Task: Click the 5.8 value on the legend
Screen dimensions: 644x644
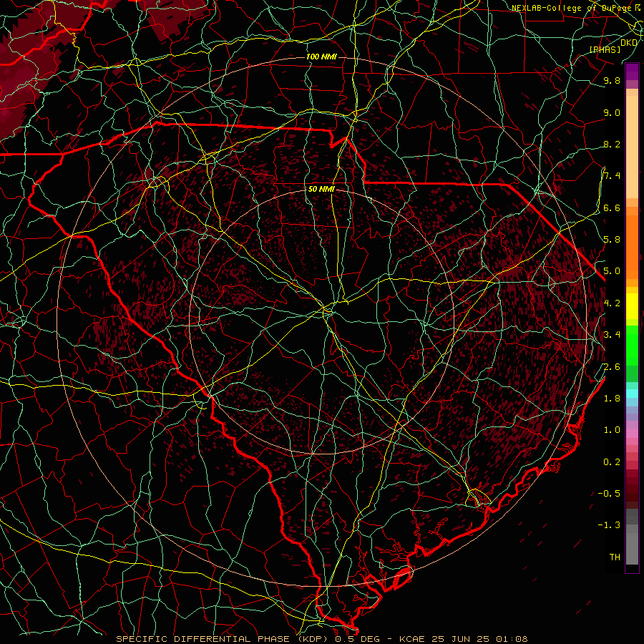Action: (612, 240)
